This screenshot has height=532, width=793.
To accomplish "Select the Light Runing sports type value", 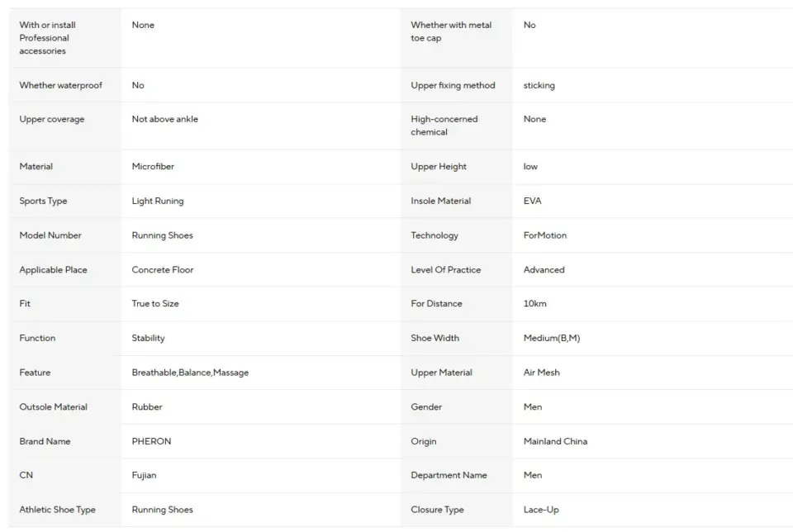I will (x=157, y=201).
